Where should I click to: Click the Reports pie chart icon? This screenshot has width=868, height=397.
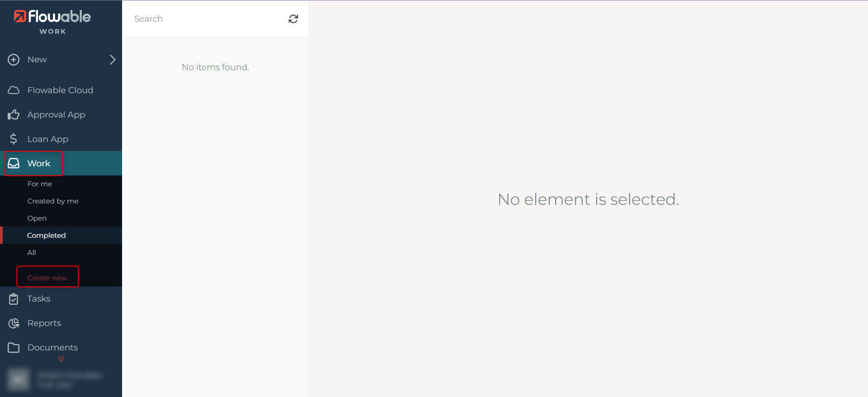14,323
